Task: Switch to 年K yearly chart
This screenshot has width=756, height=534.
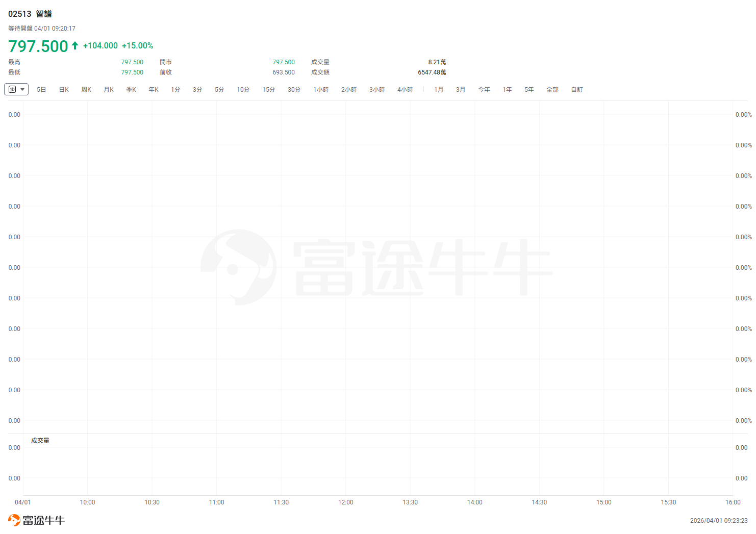Action: (154, 90)
